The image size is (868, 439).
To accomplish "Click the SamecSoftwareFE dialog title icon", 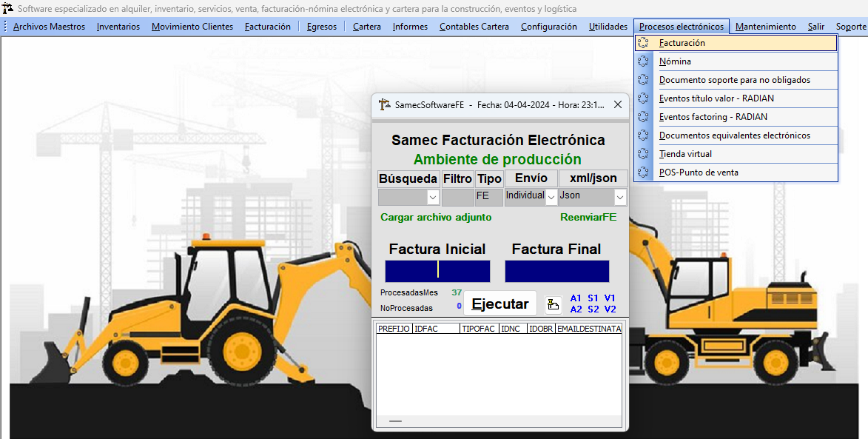I will click(x=384, y=104).
